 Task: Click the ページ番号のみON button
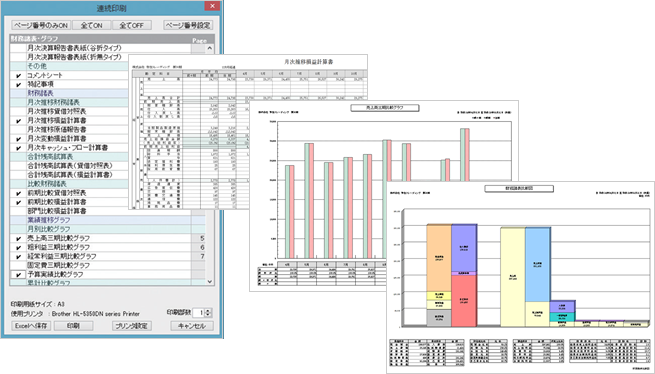tap(41, 25)
